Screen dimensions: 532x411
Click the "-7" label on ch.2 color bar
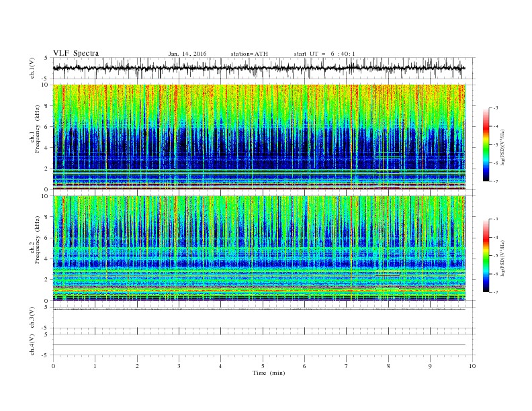[x=496, y=292]
